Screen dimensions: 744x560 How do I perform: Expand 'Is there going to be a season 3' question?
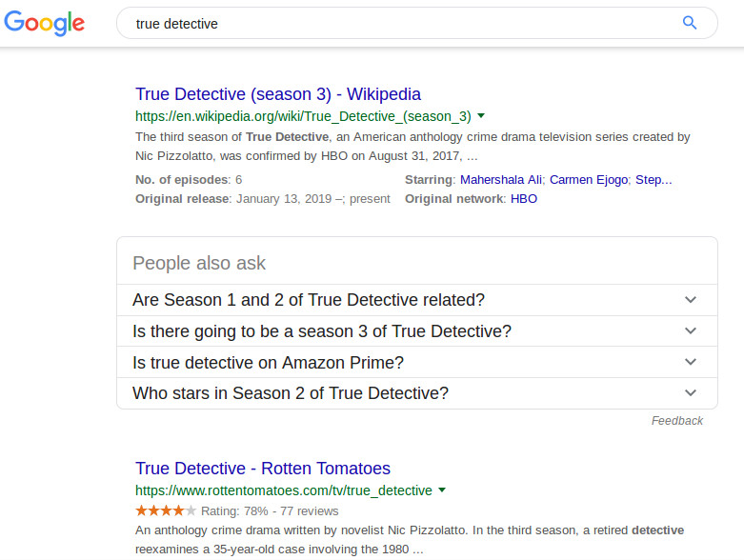[416, 331]
